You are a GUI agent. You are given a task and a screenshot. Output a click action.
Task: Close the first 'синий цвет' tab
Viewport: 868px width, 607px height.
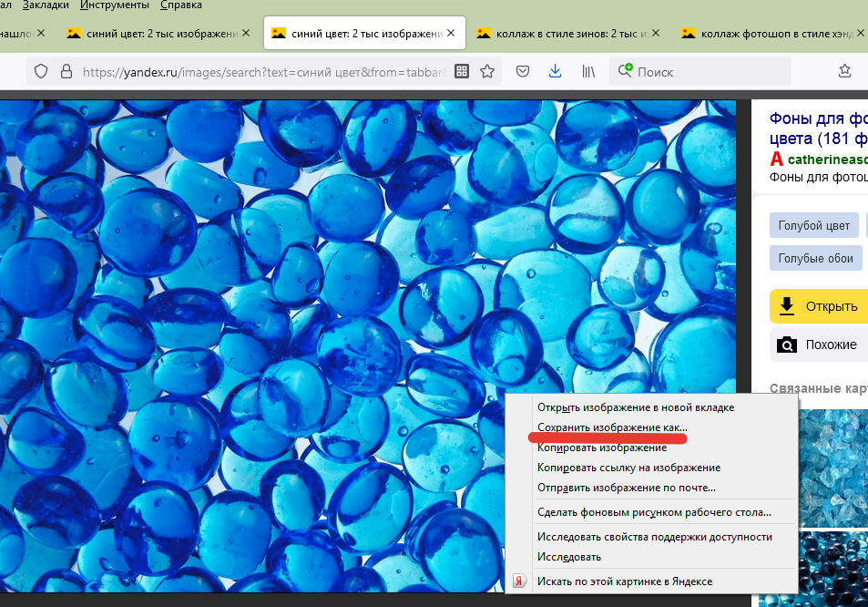pos(246,33)
